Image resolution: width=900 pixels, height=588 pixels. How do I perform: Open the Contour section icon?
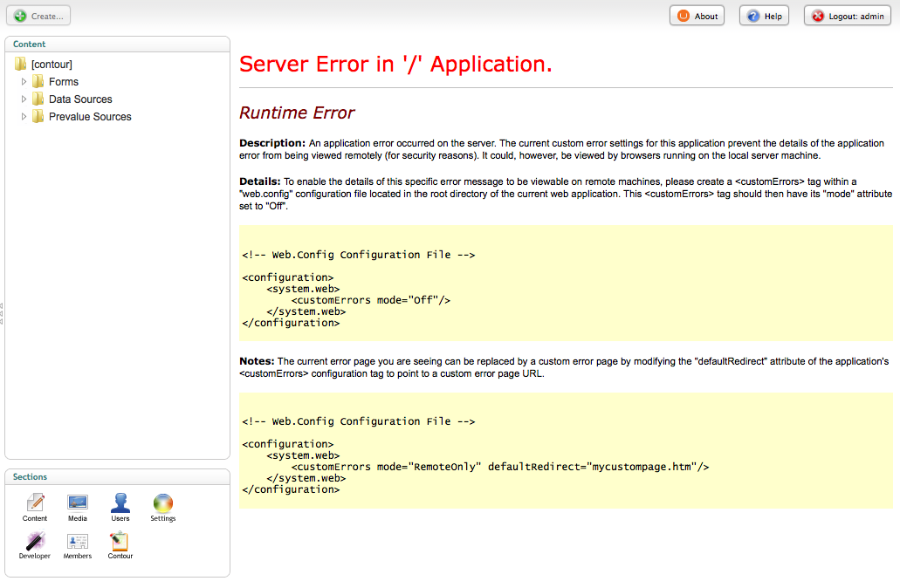120,542
